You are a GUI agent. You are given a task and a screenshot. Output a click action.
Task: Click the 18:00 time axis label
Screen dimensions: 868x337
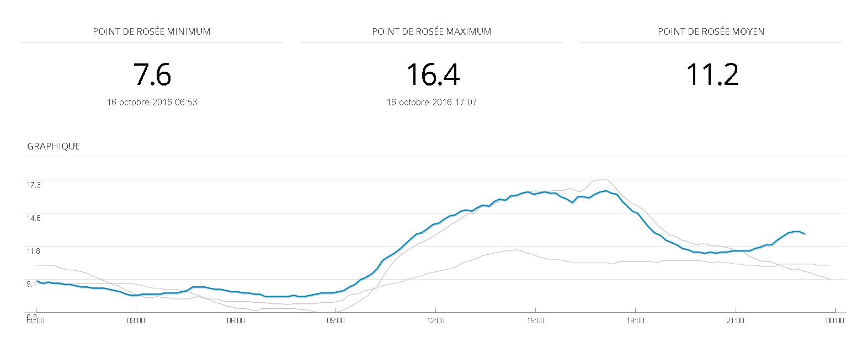[x=635, y=320]
